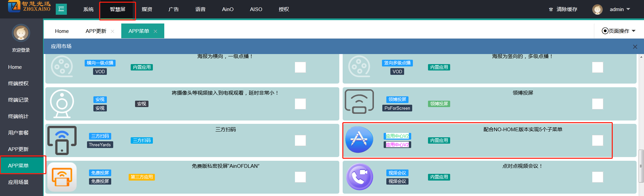
Task: Click the hamburger menu collapse icon
Action: click(61, 9)
